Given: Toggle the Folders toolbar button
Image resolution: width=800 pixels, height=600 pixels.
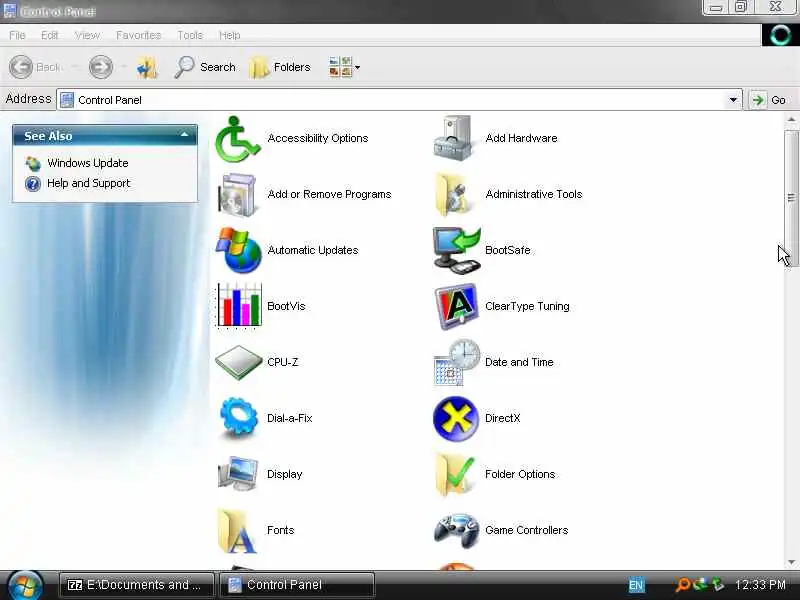Looking at the screenshot, I should pos(280,67).
